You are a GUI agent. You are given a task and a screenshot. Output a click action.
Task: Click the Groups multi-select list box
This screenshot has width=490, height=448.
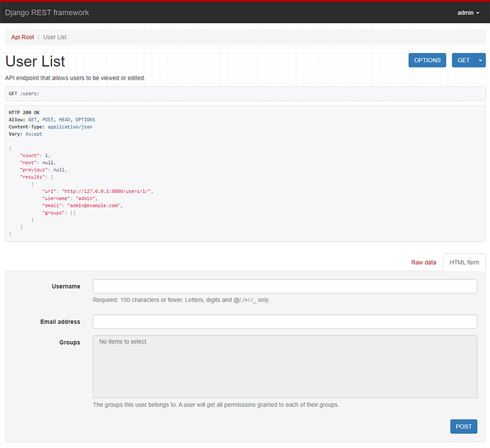(284, 366)
